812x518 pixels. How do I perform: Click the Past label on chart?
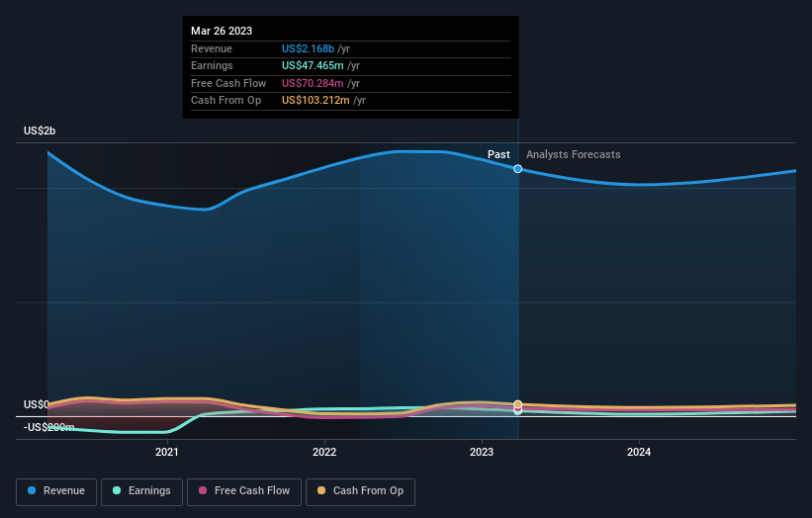click(x=498, y=155)
